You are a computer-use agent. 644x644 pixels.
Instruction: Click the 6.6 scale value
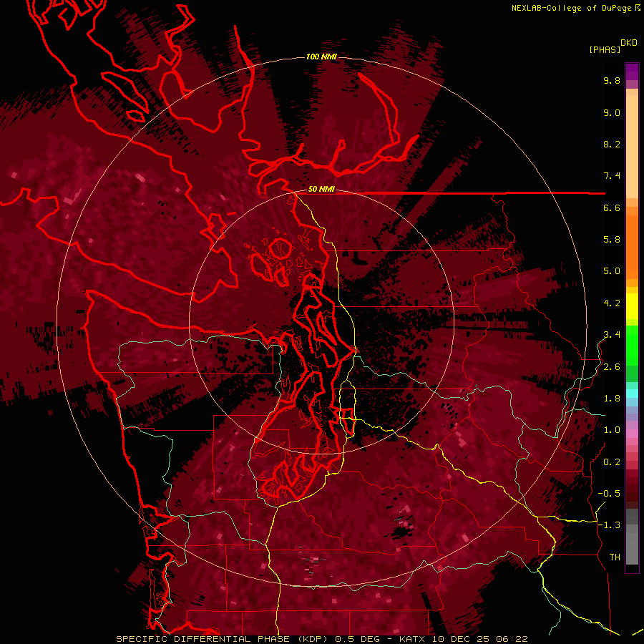[x=612, y=208]
